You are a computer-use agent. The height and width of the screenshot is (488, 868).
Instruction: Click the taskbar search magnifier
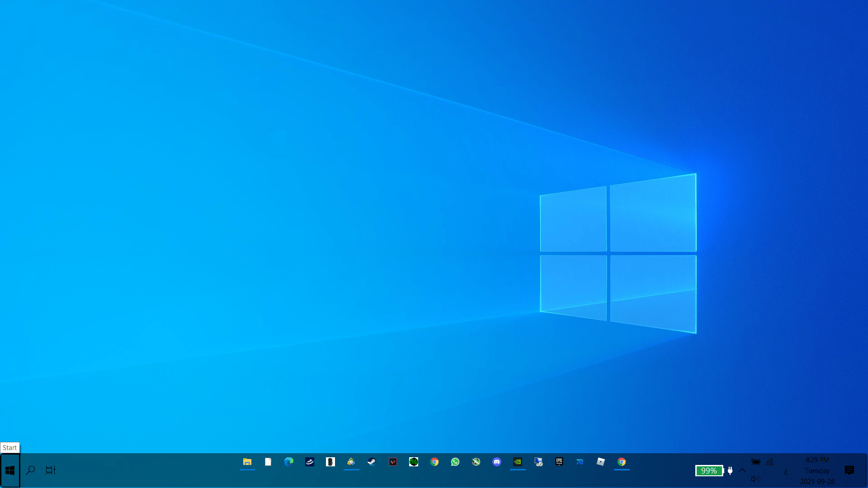click(x=30, y=470)
